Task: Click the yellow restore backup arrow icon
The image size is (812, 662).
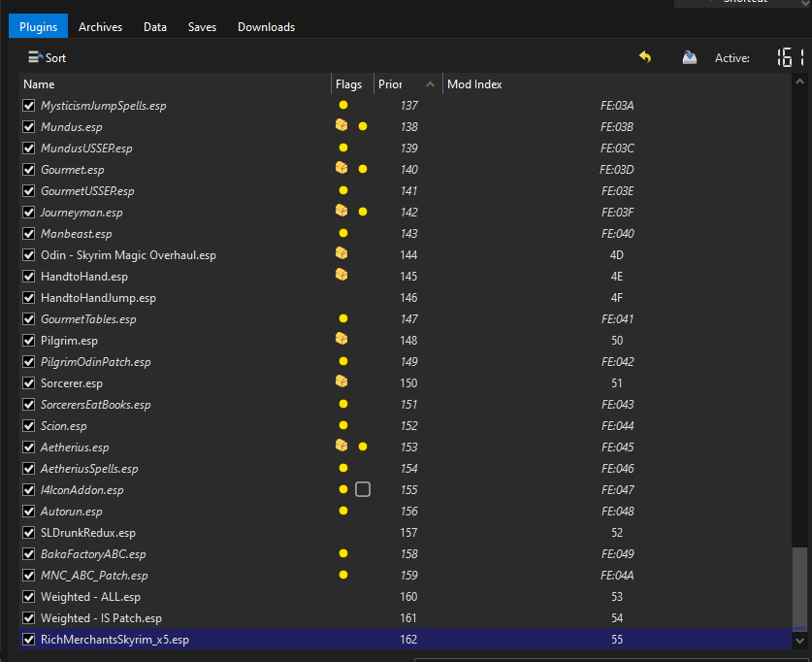Action: [645, 57]
